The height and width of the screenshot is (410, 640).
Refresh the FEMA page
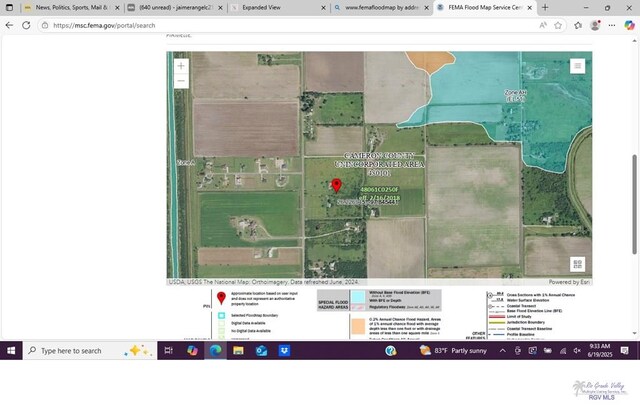26,25
